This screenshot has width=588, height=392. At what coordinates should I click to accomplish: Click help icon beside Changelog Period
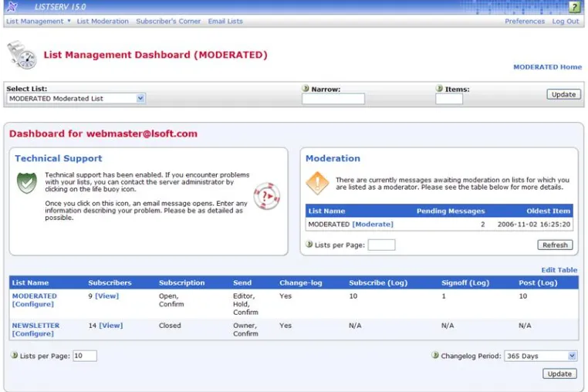tap(435, 355)
